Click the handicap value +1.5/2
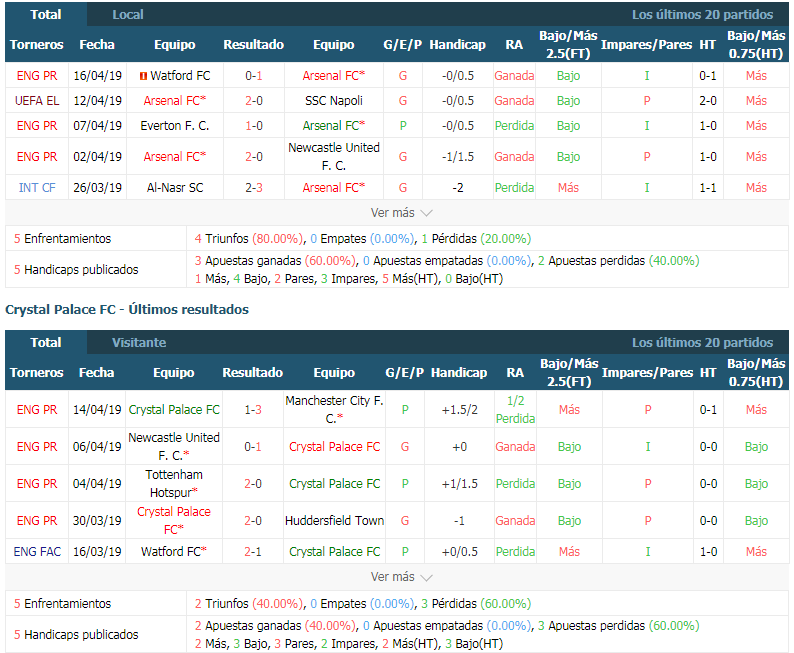The width and height of the screenshot is (794, 653). click(x=459, y=409)
